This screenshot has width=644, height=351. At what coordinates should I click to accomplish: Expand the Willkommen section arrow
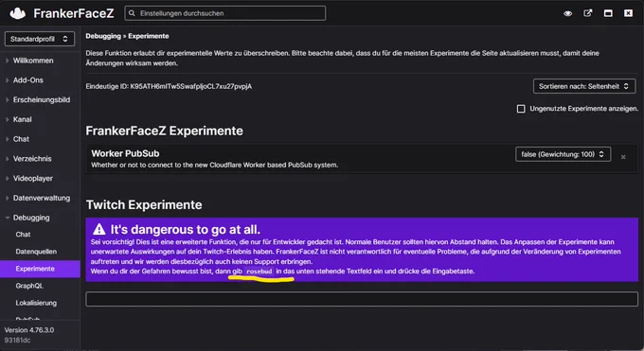coord(7,61)
